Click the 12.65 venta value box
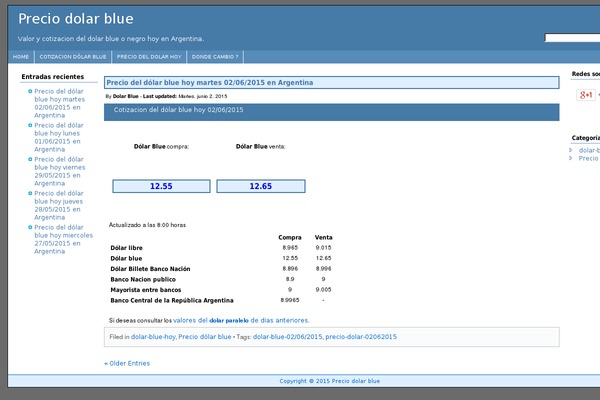 click(261, 186)
